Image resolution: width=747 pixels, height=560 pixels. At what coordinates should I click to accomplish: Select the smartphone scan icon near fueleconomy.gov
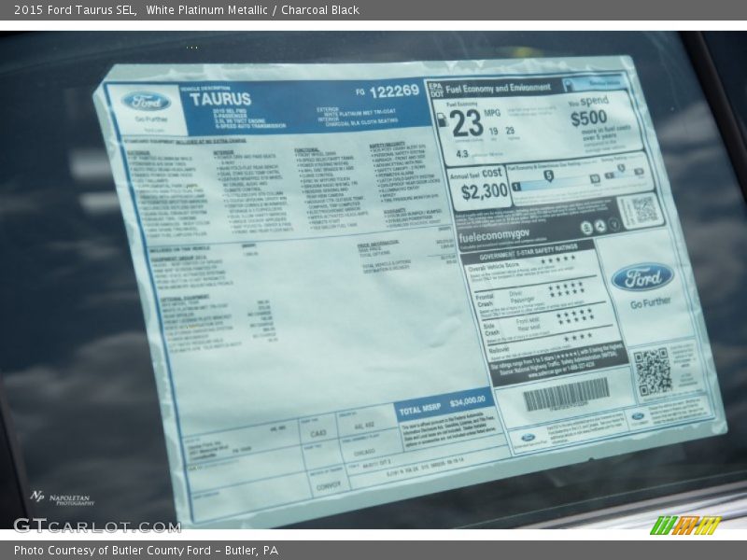[586, 226]
